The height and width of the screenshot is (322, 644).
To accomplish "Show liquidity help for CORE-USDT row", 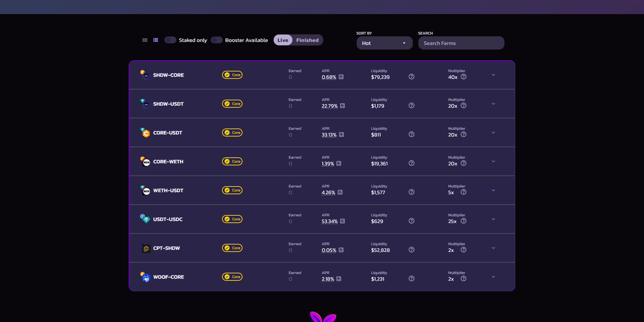I will pyautogui.click(x=412, y=135).
